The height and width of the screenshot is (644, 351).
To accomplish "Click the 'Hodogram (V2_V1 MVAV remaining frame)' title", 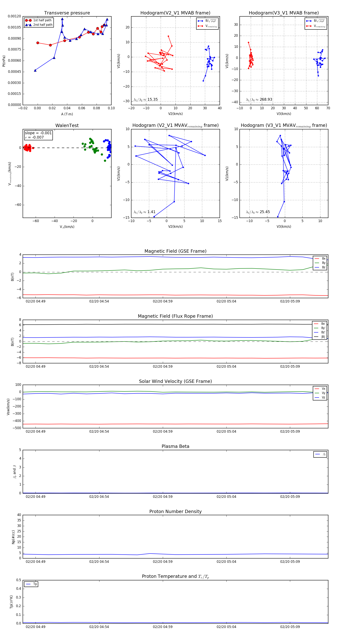I will [175, 125].
